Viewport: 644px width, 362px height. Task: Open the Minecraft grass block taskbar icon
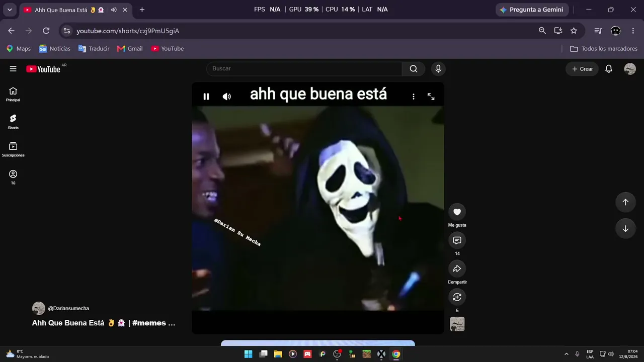tap(367, 354)
